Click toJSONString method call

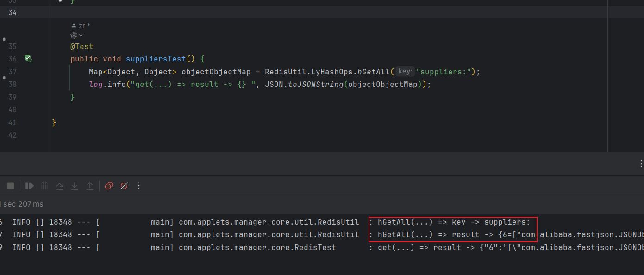pyautogui.click(x=316, y=85)
